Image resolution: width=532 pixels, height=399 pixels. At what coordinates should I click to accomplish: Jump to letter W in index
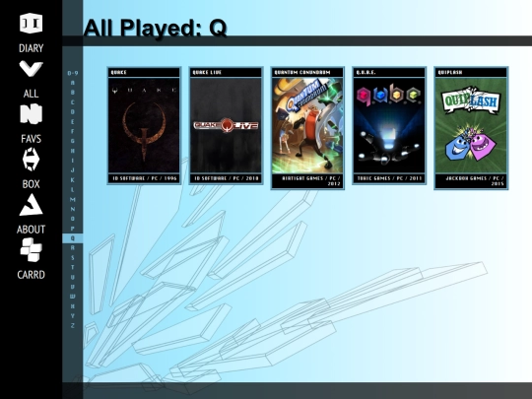73,297
